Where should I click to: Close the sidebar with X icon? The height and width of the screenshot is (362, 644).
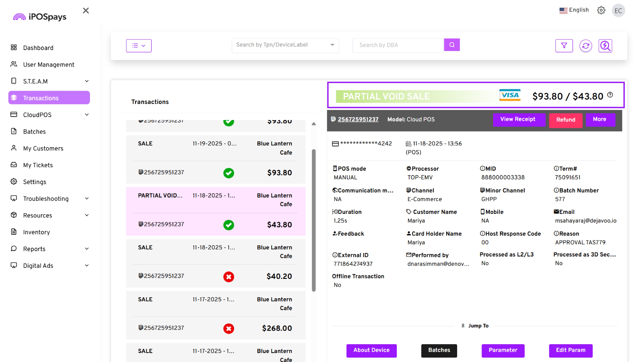click(86, 11)
